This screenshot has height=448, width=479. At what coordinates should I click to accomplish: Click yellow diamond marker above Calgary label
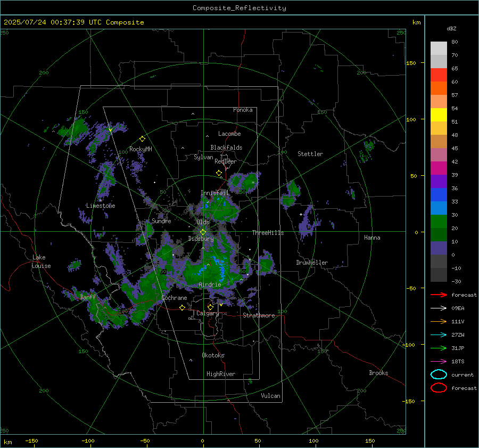210,307
